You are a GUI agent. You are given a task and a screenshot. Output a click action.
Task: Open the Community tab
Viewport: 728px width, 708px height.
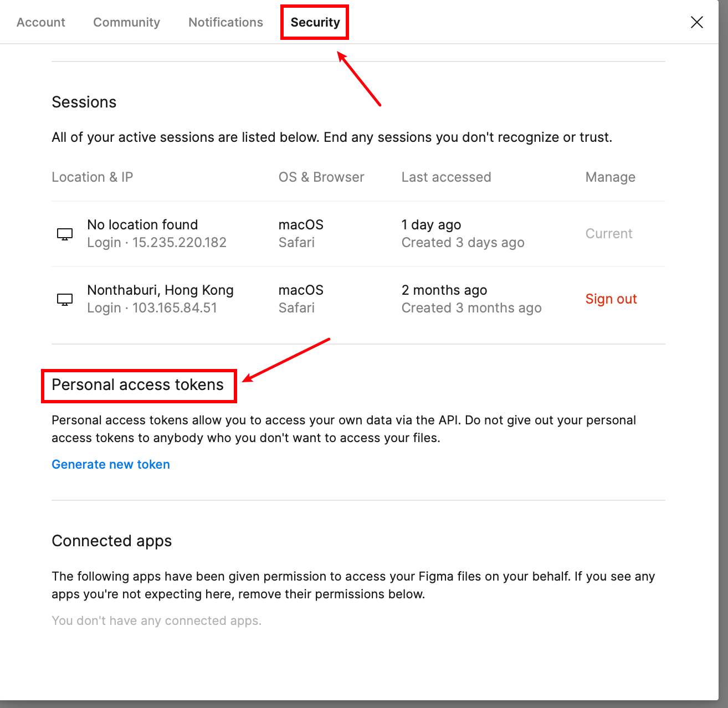click(x=126, y=22)
